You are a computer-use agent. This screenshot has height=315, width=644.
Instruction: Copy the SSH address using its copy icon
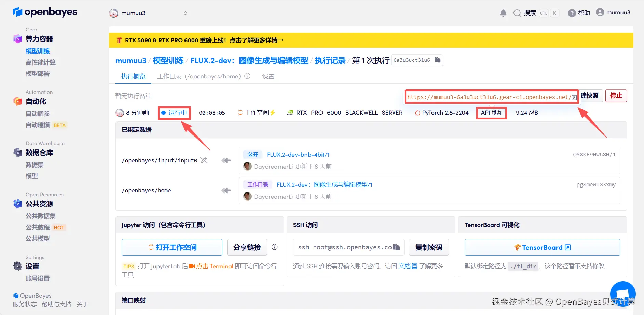396,247
